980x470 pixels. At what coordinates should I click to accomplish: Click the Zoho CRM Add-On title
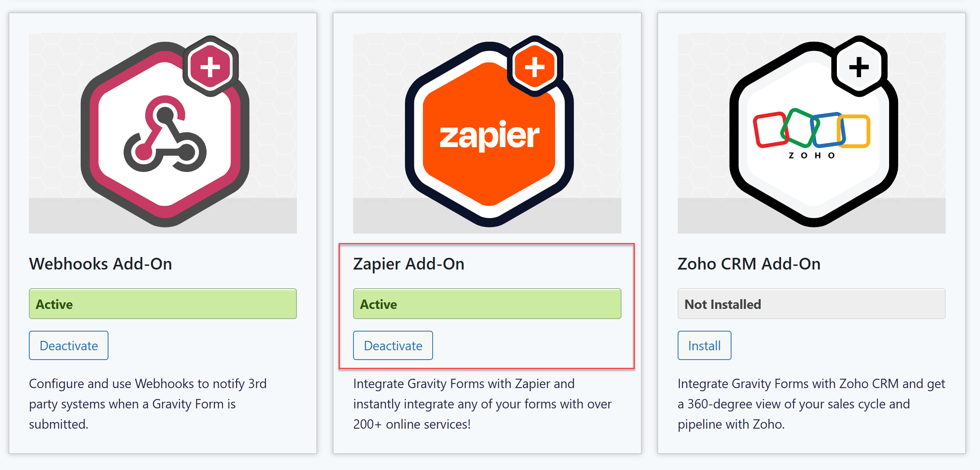(749, 264)
